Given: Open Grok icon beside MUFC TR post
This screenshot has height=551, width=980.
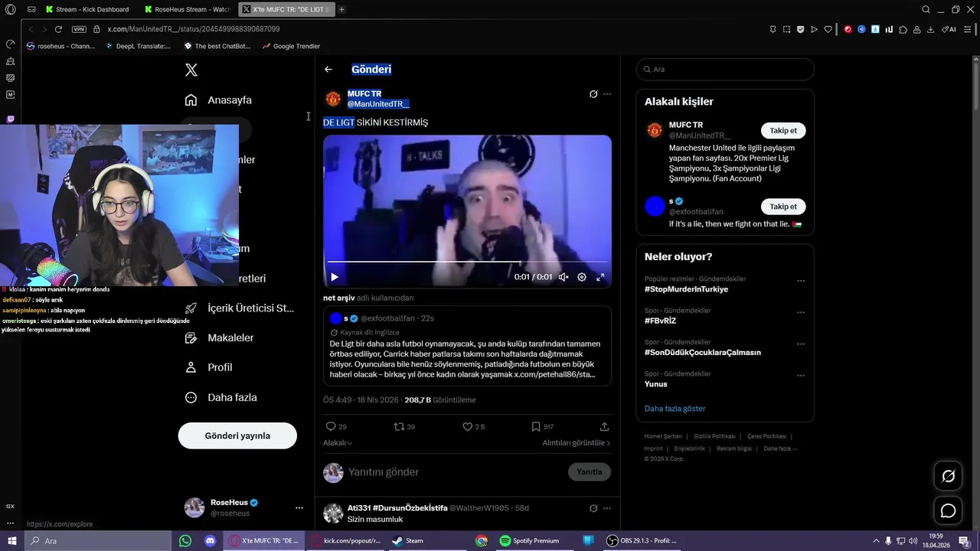Looking at the screenshot, I should click(593, 94).
